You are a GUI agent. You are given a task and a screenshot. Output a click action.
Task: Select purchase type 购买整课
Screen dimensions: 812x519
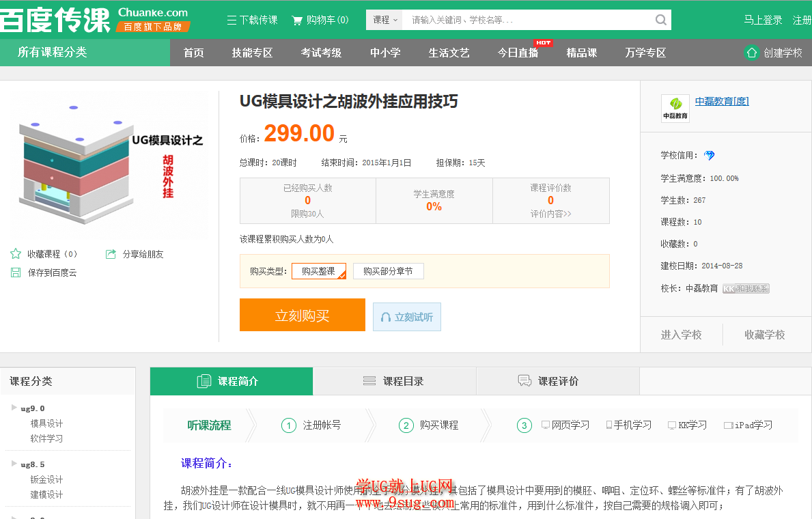click(x=318, y=271)
